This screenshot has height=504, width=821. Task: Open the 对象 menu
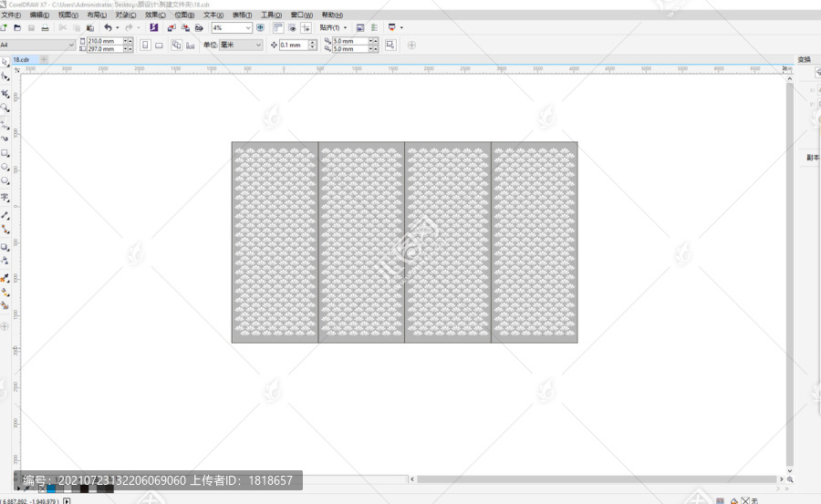[126, 15]
